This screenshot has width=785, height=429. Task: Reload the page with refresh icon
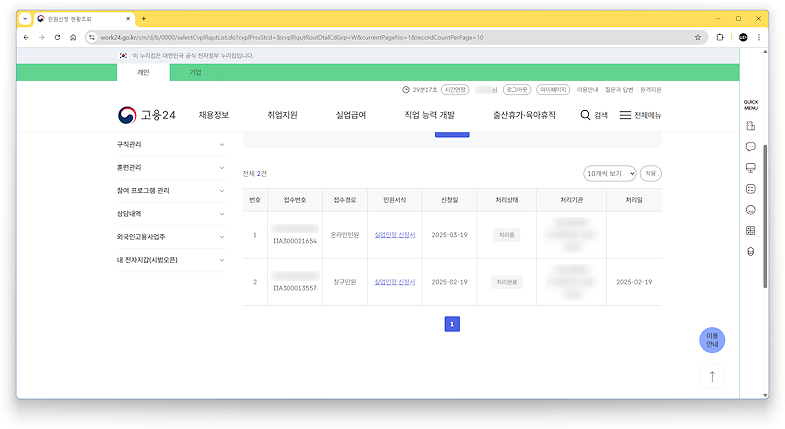pyautogui.click(x=57, y=38)
